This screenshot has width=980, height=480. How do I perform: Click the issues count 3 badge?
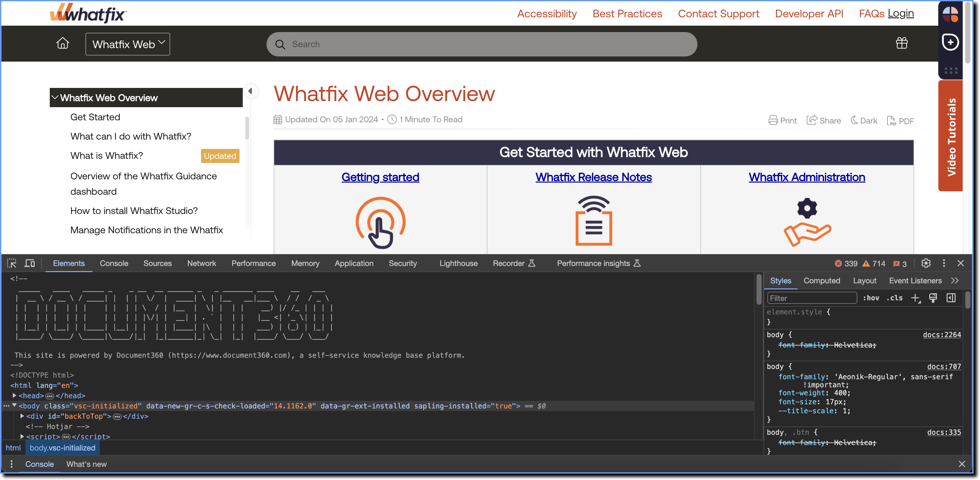[899, 263]
